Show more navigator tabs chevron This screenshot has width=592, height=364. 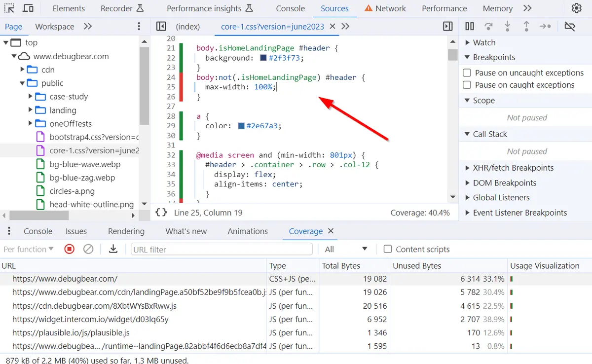tap(88, 27)
